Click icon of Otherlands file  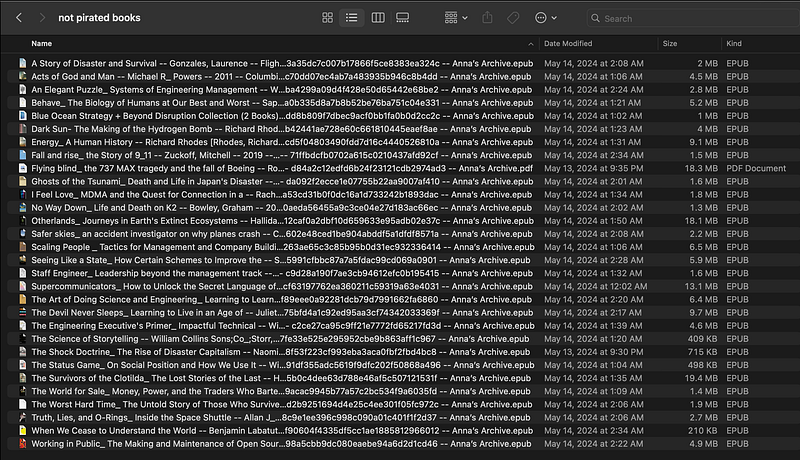[22, 221]
